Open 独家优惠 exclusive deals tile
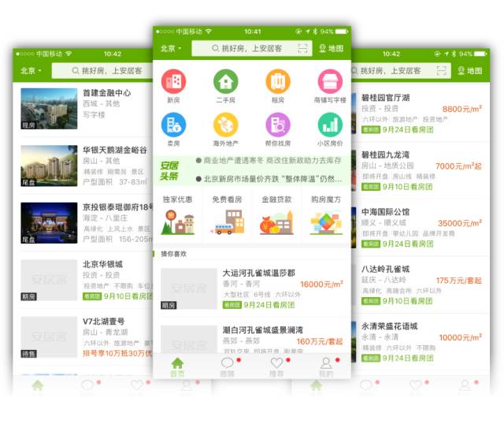Screen dimensions: 504x428 [177, 214]
